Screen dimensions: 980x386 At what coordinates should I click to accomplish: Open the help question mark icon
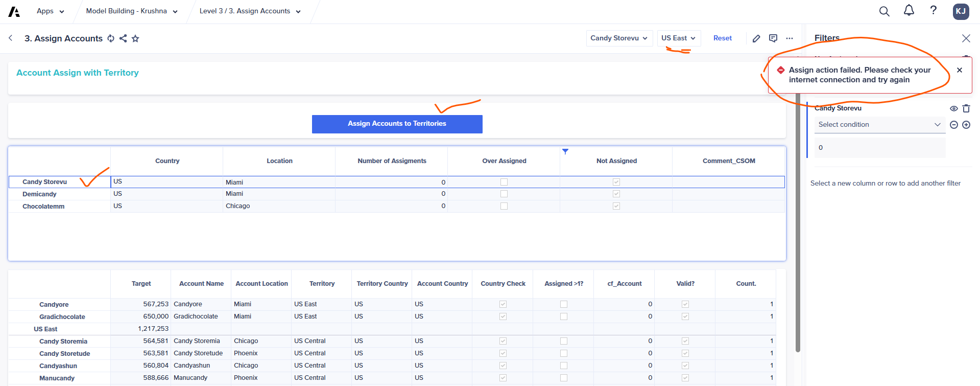[x=934, y=11]
